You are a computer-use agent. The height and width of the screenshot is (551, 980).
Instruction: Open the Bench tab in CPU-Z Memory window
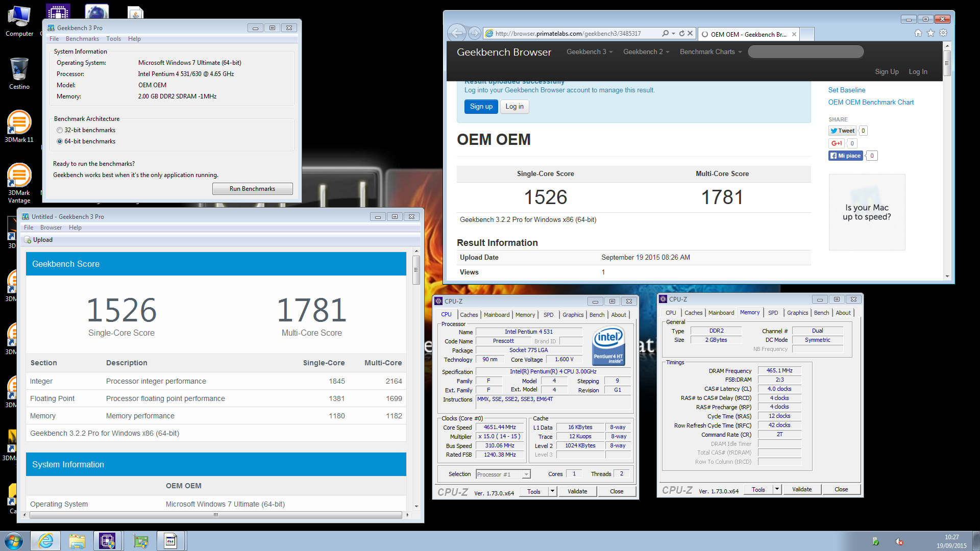pyautogui.click(x=821, y=313)
